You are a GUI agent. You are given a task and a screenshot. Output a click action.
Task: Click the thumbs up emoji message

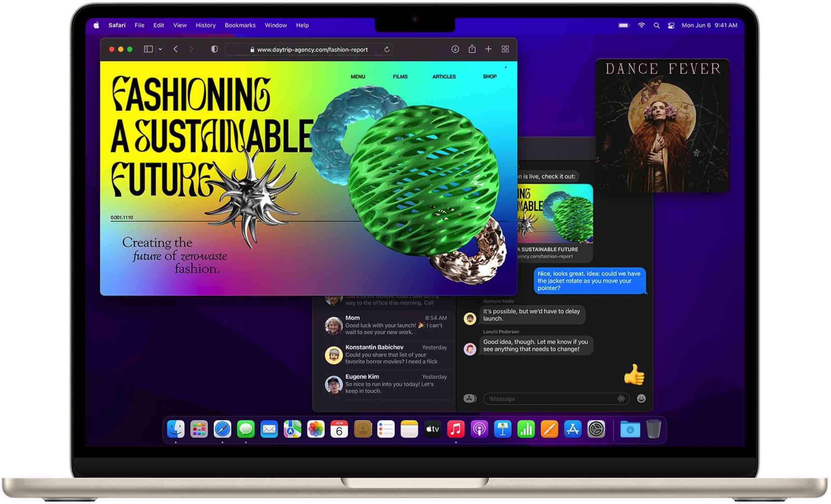(635, 374)
